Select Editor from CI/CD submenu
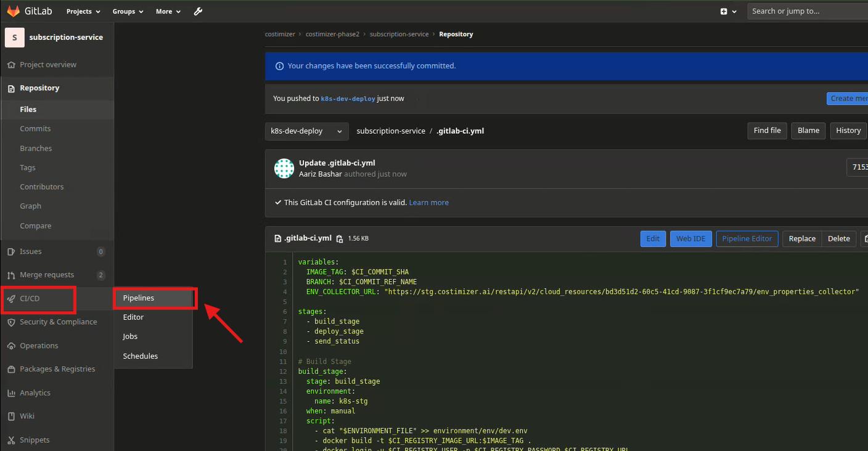This screenshot has width=868, height=451. coord(153,317)
